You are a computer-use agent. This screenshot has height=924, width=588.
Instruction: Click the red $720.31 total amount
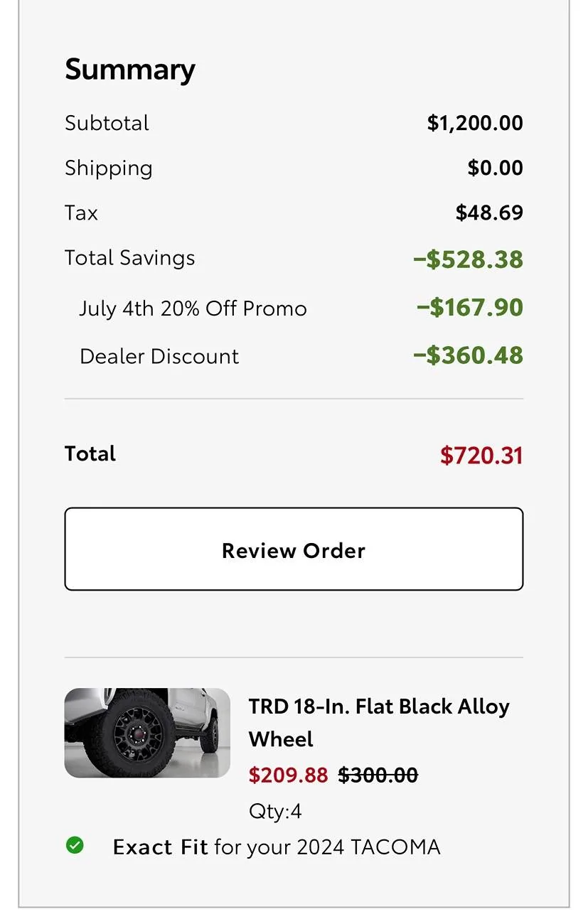[481, 456]
